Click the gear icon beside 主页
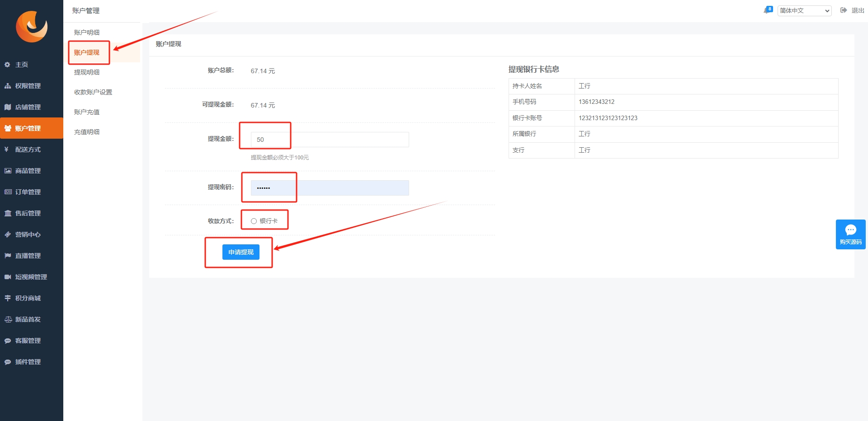This screenshot has height=421, width=868. tap(8, 65)
